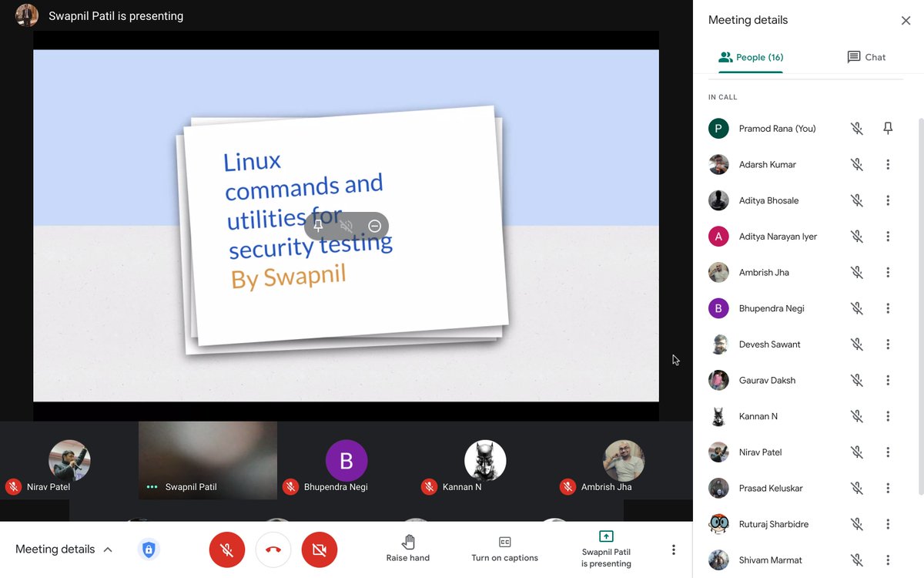
Task: Collapse Meeting details in bottom bar
Action: point(65,549)
